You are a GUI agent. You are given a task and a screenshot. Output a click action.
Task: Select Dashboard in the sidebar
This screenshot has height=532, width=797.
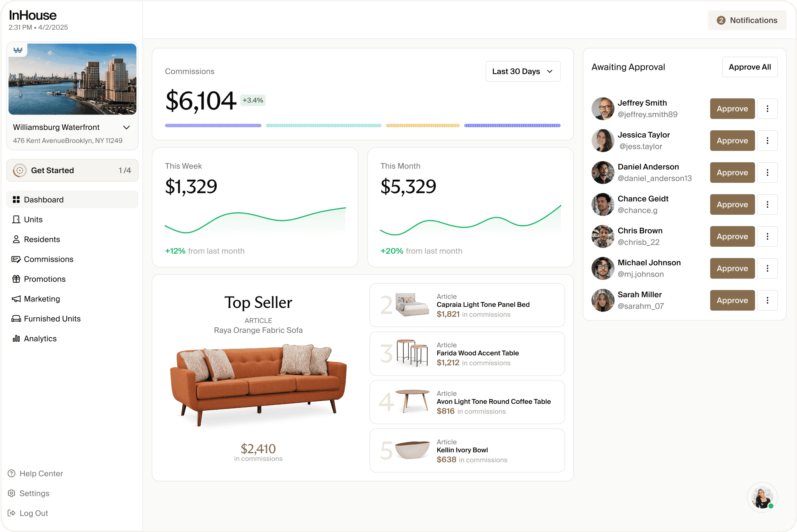pyautogui.click(x=44, y=200)
